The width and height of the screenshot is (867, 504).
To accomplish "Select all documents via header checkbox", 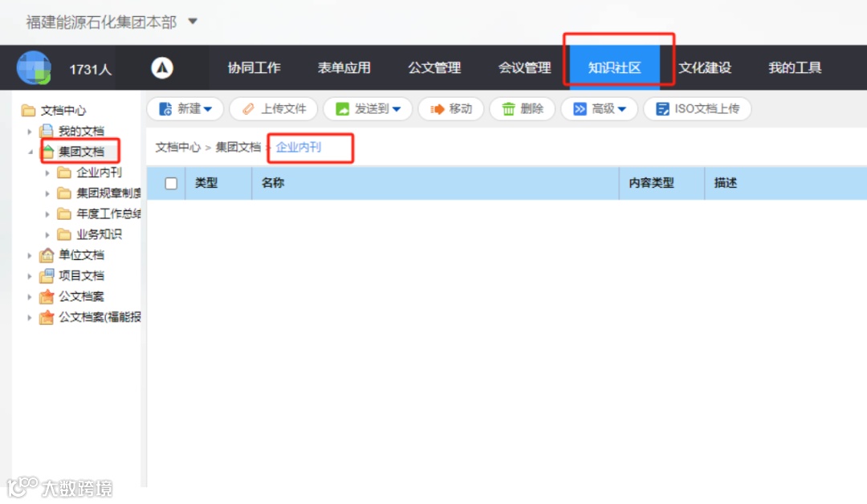I will coord(172,183).
